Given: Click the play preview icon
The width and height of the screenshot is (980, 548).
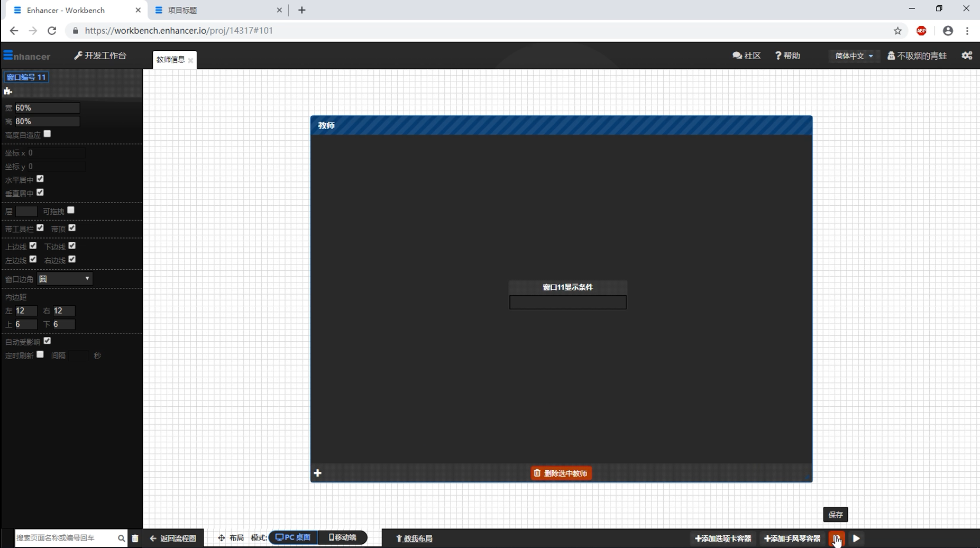Looking at the screenshot, I should point(856,538).
